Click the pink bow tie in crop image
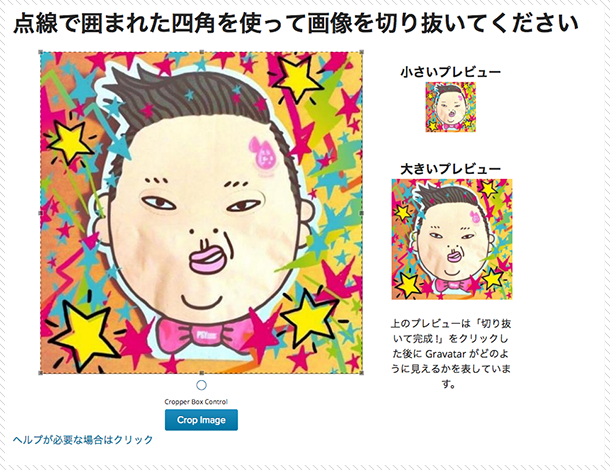 (x=201, y=336)
